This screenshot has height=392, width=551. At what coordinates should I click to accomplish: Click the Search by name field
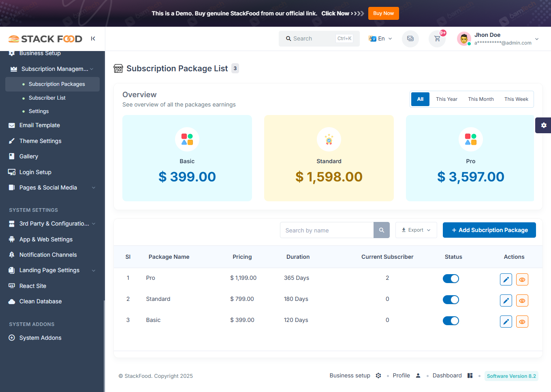(327, 230)
